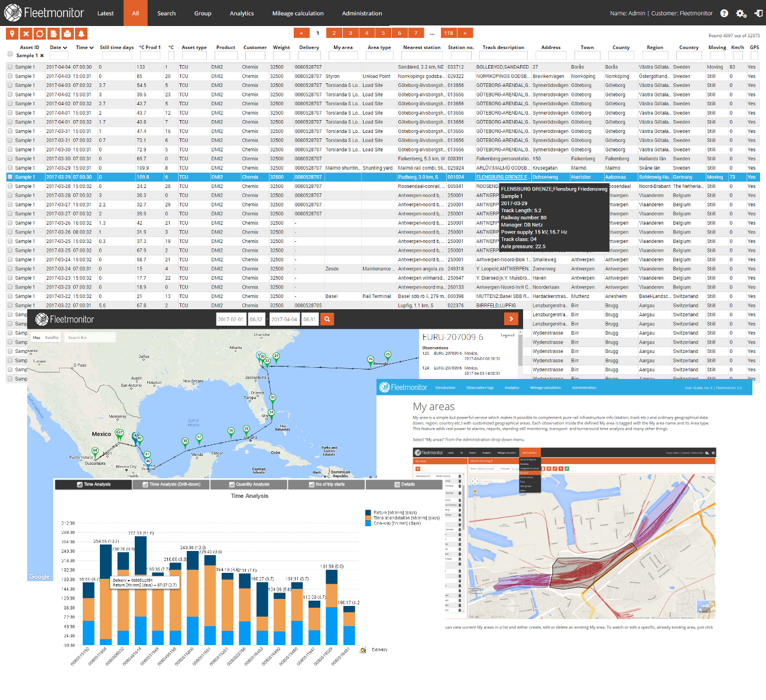Viewport: 766px width, 700px height.
Task: Jump to page 118
Action: tap(449, 33)
